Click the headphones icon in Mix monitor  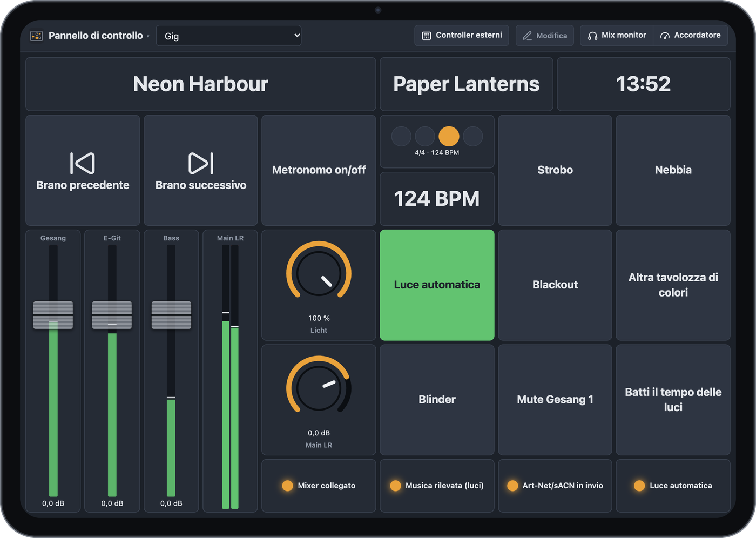(x=592, y=36)
